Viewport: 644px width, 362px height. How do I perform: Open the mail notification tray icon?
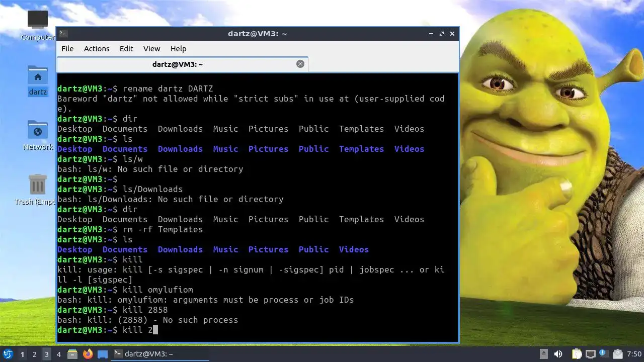pos(618,354)
